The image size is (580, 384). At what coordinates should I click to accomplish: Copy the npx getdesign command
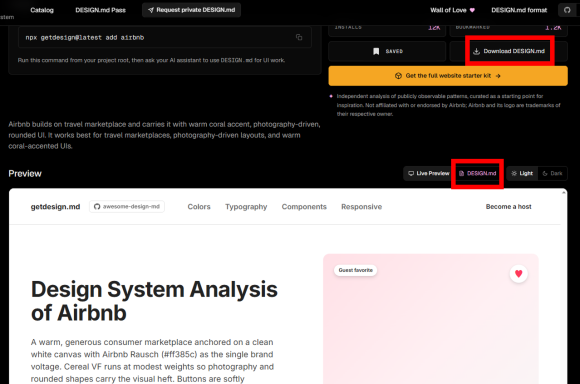click(299, 37)
